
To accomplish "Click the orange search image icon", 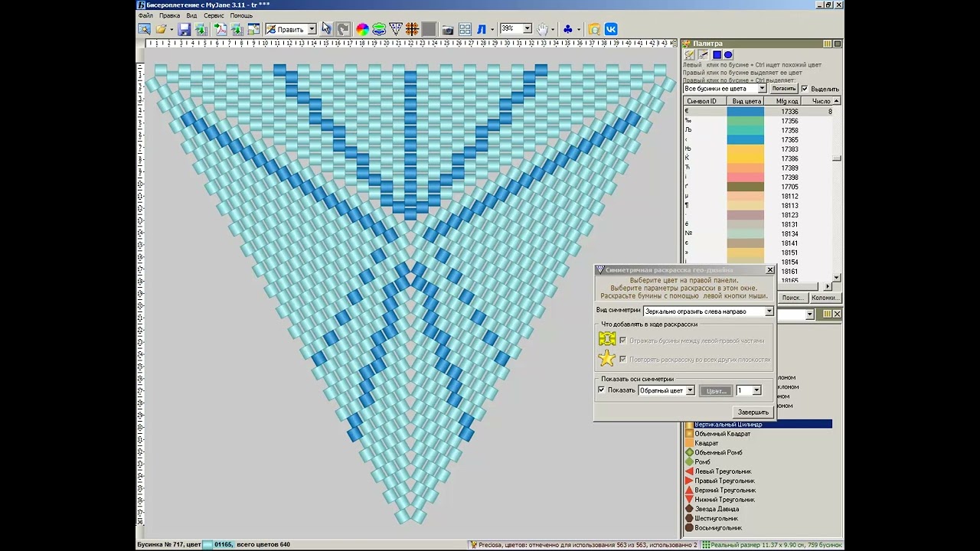I will (594, 29).
